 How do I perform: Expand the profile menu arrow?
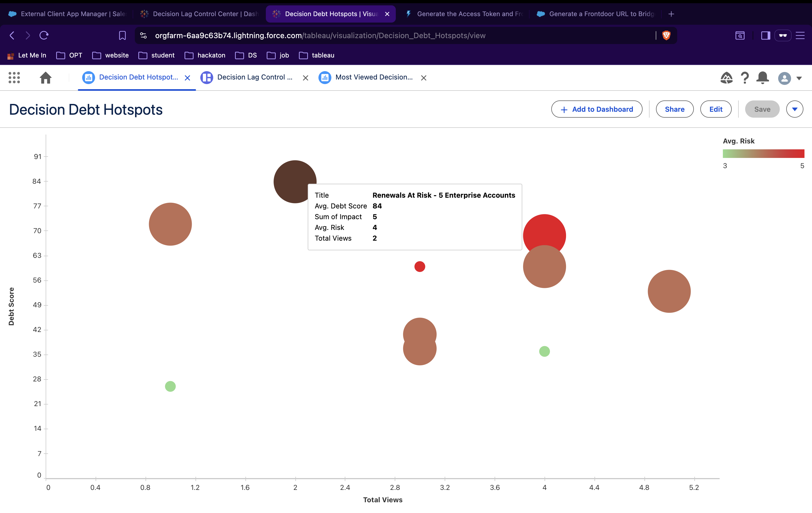[799, 78]
